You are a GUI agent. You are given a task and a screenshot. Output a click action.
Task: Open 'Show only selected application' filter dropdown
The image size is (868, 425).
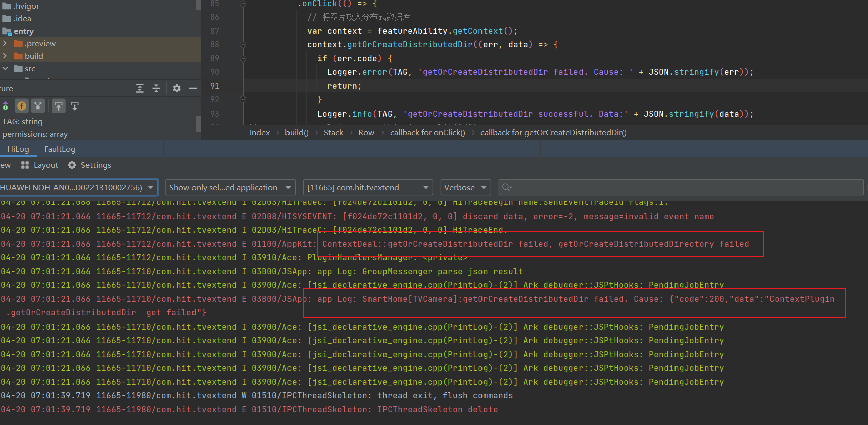pyautogui.click(x=230, y=187)
